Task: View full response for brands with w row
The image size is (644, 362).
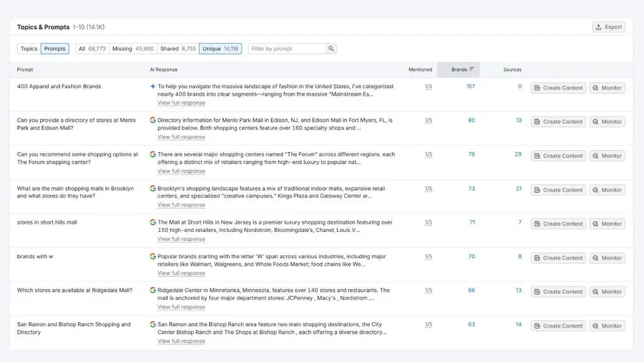Action: pos(181,273)
